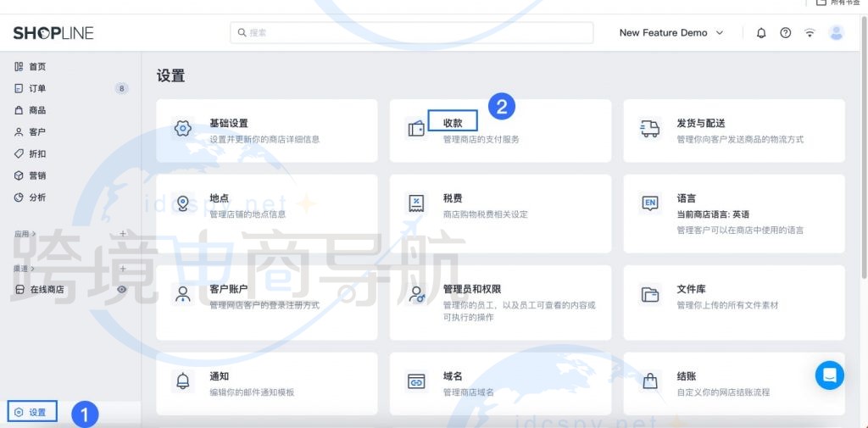This screenshot has height=428, width=868.
Task: Click the 首页 home icon in sidebar
Action: pos(19,66)
